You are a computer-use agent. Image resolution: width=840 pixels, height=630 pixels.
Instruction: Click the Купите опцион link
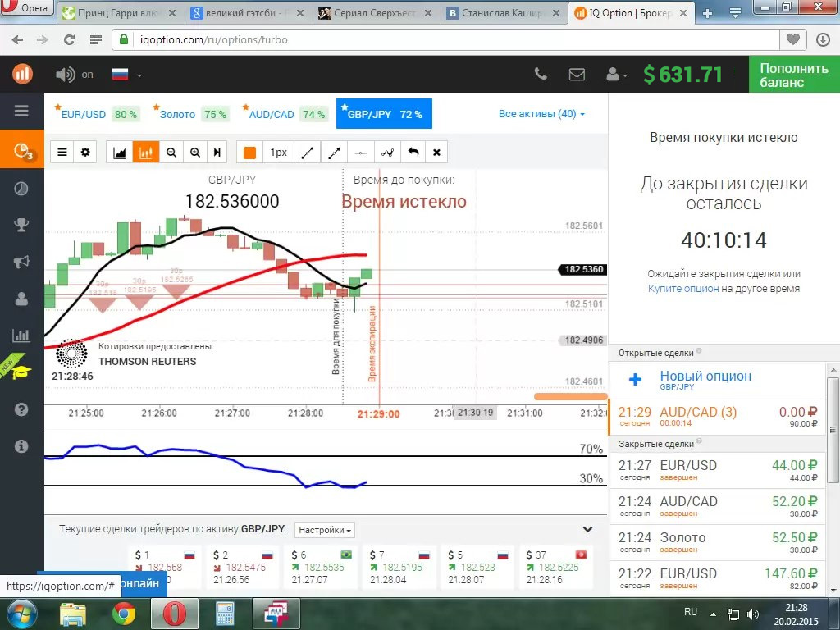tap(682, 289)
